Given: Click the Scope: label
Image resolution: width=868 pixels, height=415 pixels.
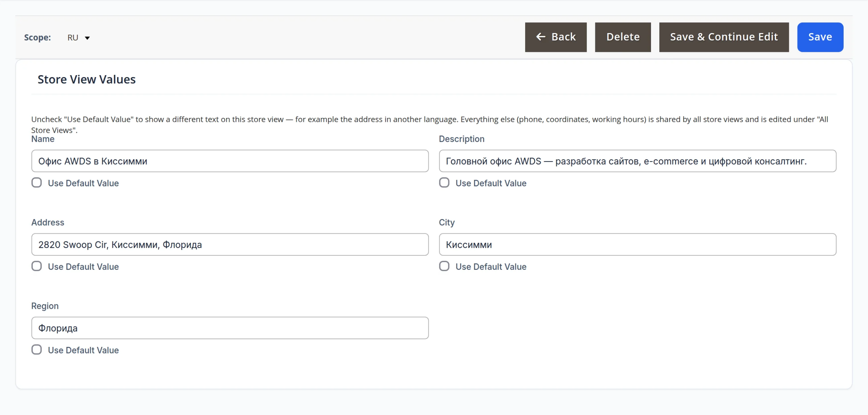Looking at the screenshot, I should pyautogui.click(x=37, y=37).
